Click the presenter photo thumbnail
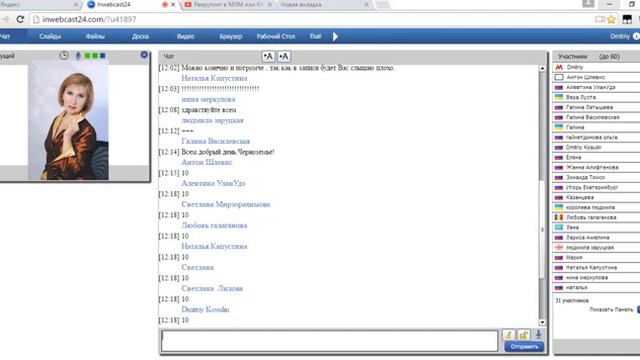This screenshot has width=640, height=360. coord(68,120)
